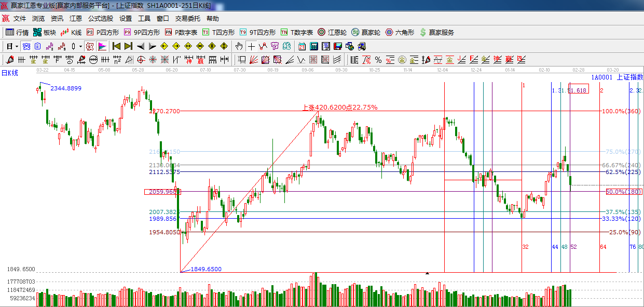Click the calendar icon in toolbar

pos(302,46)
